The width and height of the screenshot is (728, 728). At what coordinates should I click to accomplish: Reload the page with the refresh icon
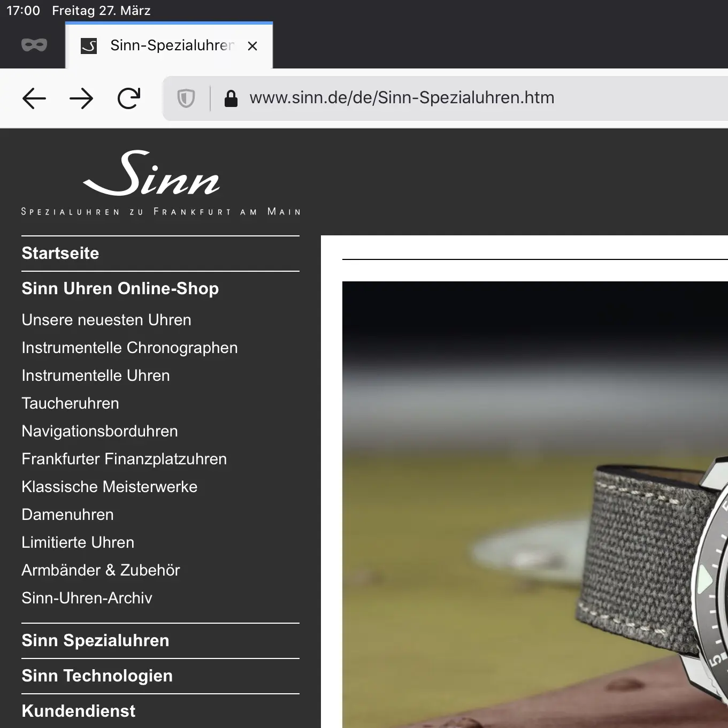(x=128, y=98)
